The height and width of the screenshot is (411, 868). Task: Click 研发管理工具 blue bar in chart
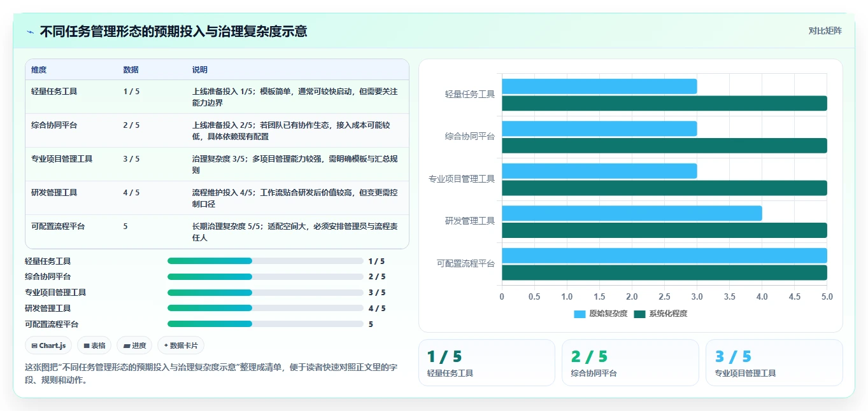[632, 213]
